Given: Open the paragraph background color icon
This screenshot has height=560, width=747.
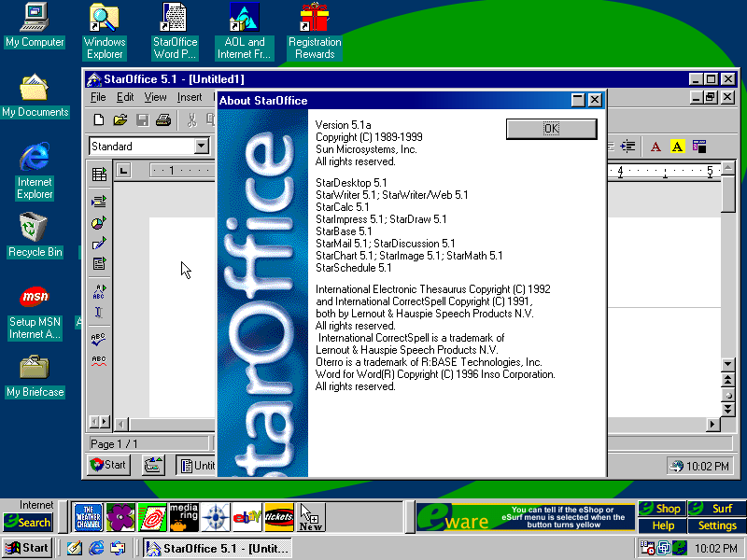Looking at the screenshot, I should (x=699, y=147).
